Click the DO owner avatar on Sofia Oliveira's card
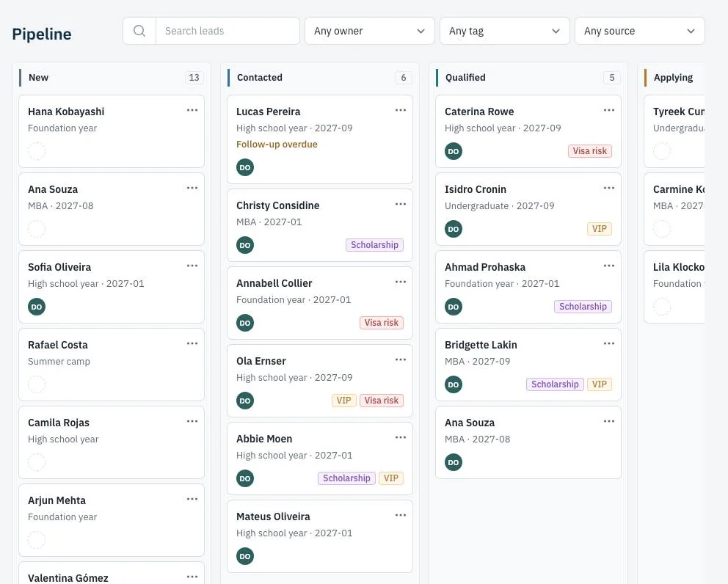Screen dimensions: 728x584 37,307
